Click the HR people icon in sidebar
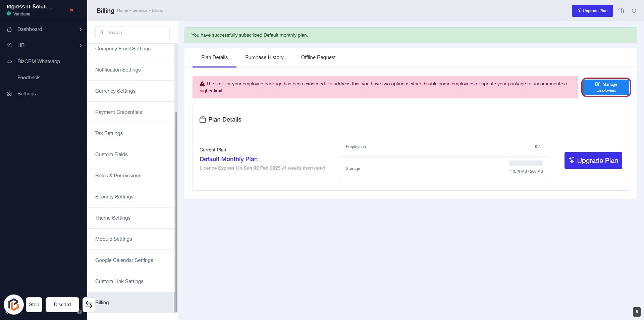This screenshot has width=644, height=320. click(x=9, y=45)
